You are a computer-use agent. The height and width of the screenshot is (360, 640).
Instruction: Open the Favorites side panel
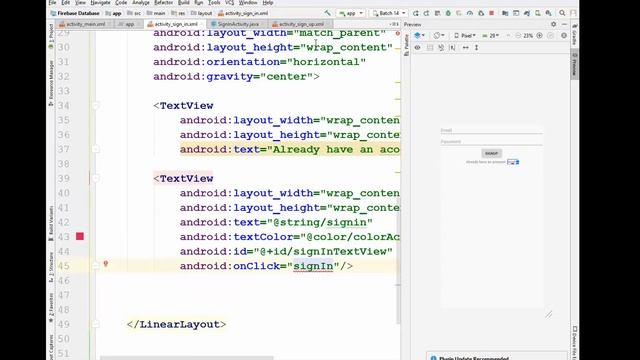tap(51, 308)
